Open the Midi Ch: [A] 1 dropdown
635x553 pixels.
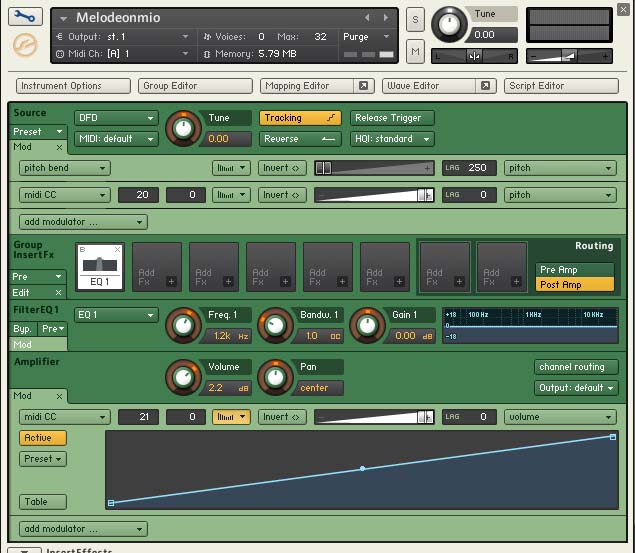[x=122, y=53]
